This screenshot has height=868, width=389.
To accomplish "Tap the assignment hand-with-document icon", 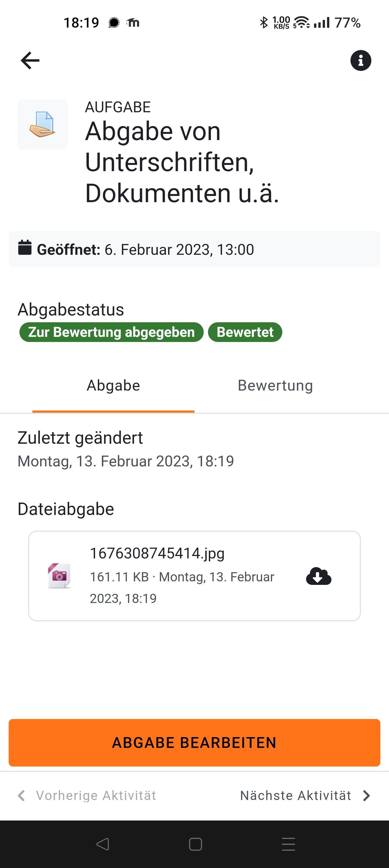I will pos(42,124).
